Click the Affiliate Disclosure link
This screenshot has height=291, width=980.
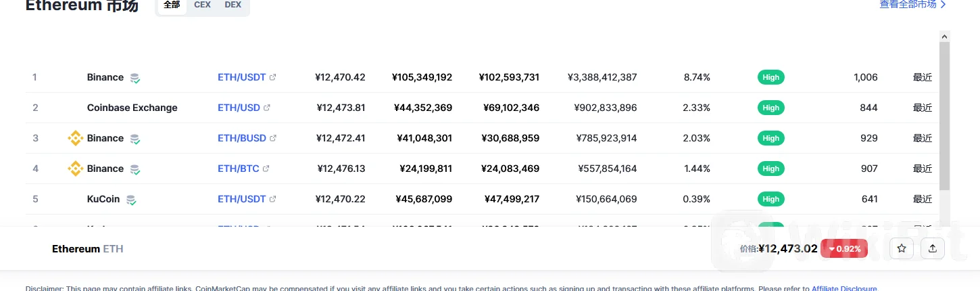(x=844, y=288)
